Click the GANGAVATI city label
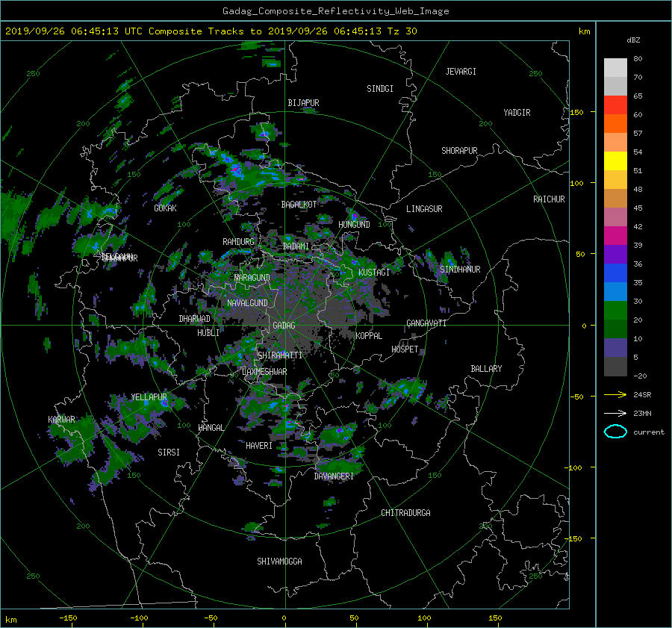Screen dimensions: 672x628 tap(426, 323)
